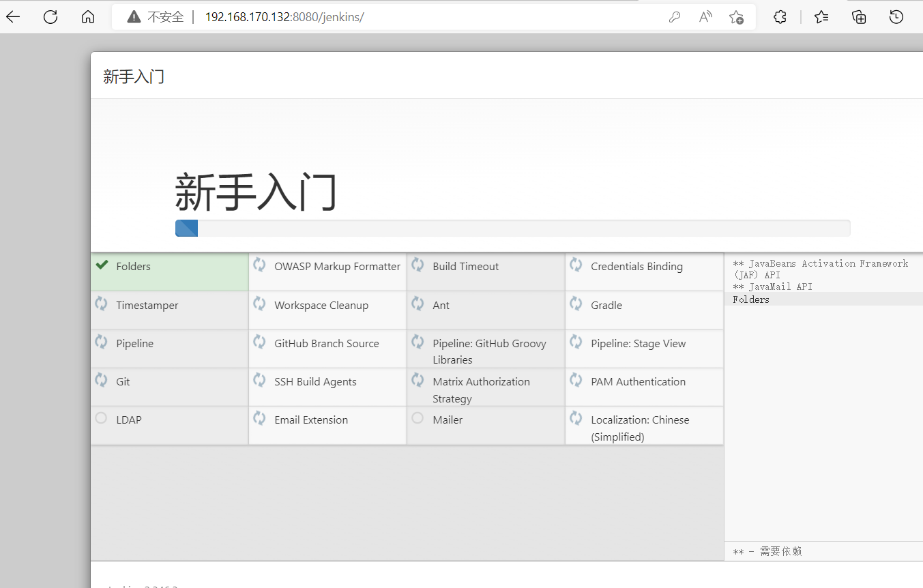Click the spinner for Localization: Chinese (Simplified)
Screen dimensions: 923x588
tap(576, 418)
